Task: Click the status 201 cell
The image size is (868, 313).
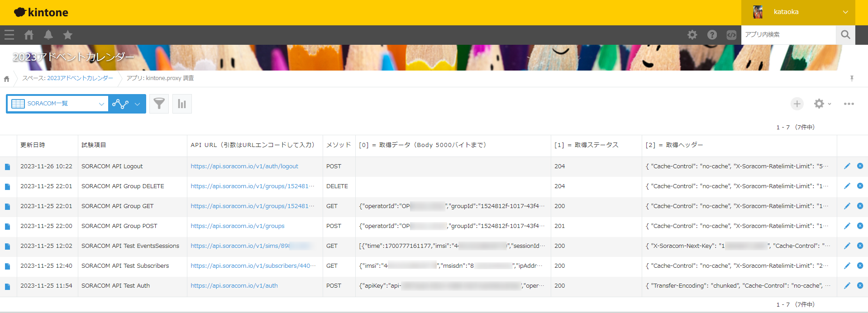Action: tap(596, 226)
